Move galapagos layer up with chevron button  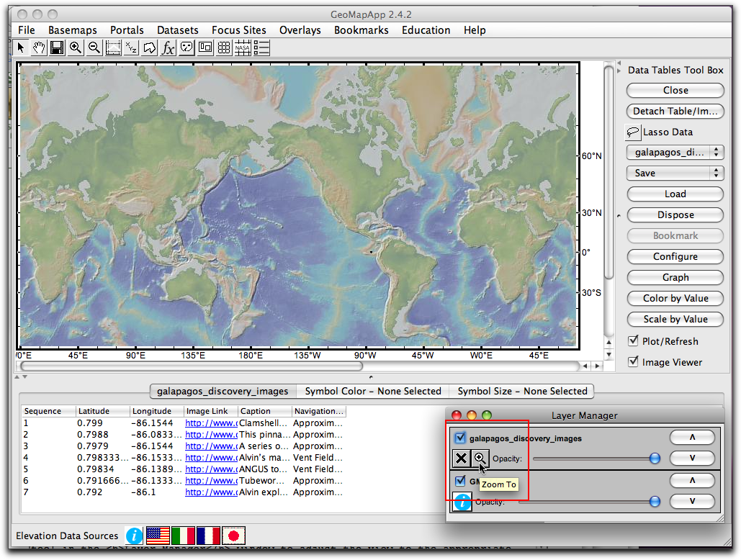692,437
